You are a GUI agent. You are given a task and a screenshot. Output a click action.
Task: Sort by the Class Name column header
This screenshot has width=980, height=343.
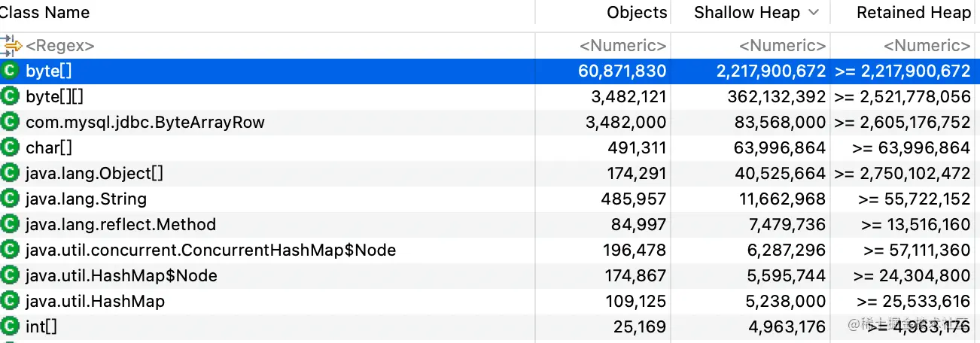pos(45,13)
